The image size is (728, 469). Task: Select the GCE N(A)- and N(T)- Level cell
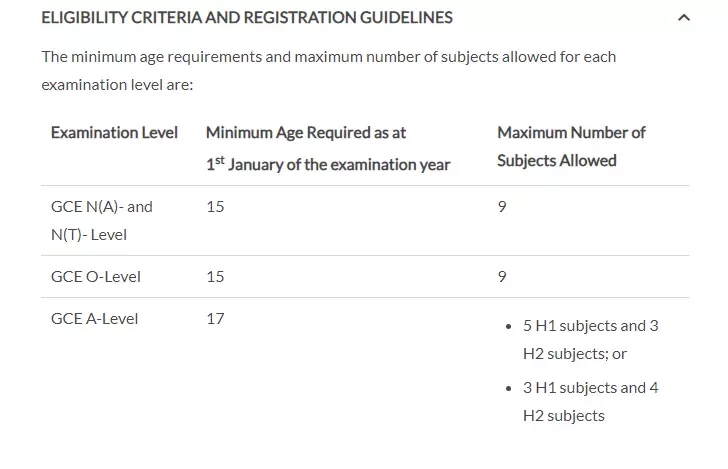tap(102, 221)
